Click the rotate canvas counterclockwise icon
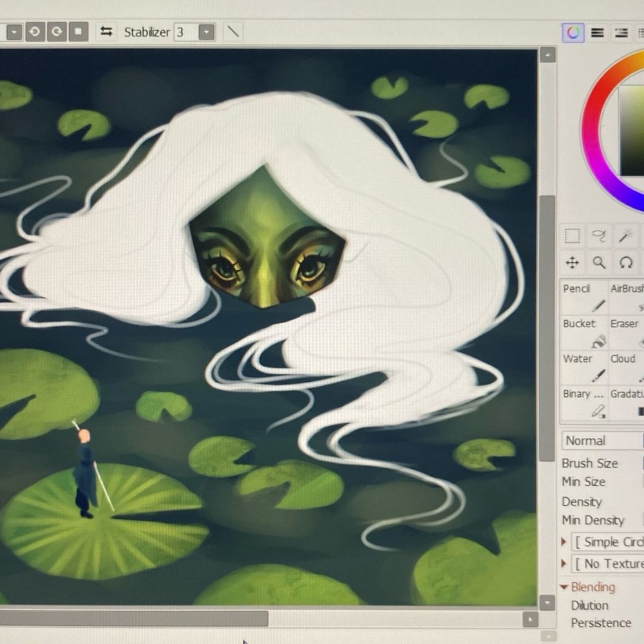 point(35,32)
